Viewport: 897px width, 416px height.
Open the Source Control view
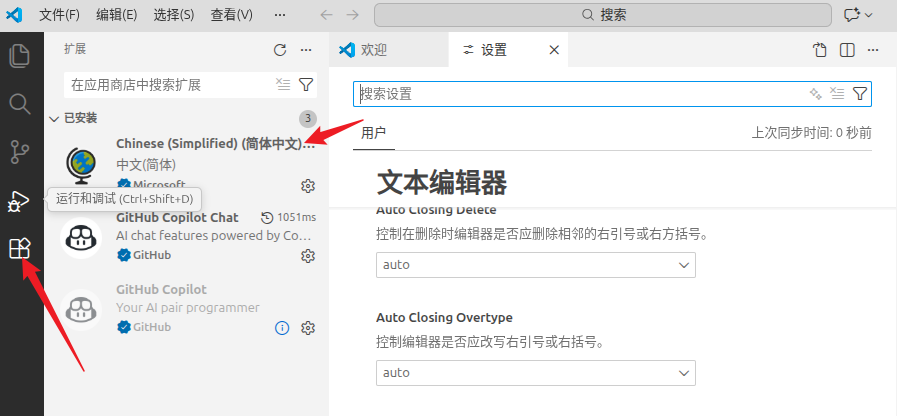[x=20, y=152]
